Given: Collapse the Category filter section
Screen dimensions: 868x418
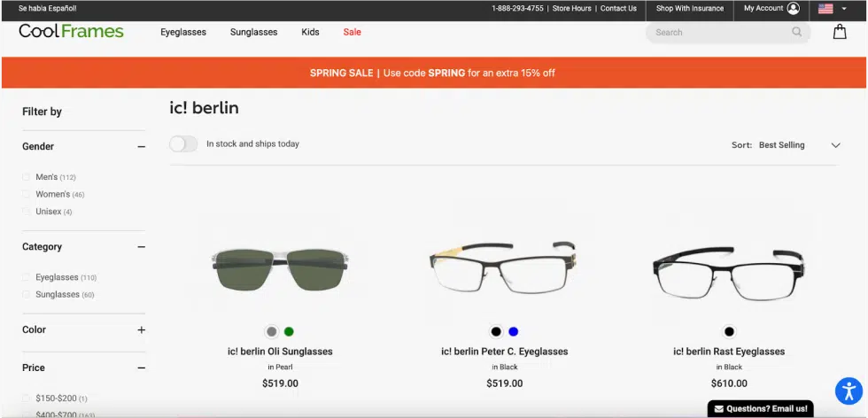Looking at the screenshot, I should 141,247.
